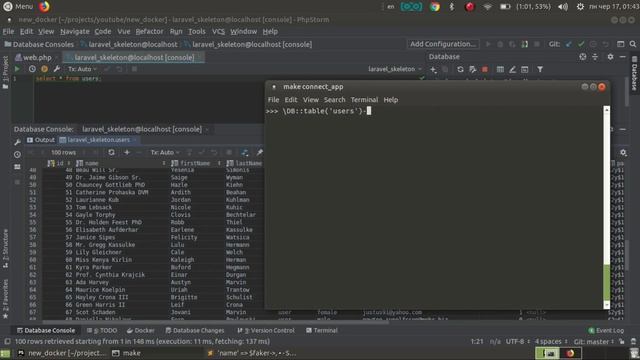Screen dimensions: 640x360
Task: Click Add Configuration button
Action: tap(443, 44)
